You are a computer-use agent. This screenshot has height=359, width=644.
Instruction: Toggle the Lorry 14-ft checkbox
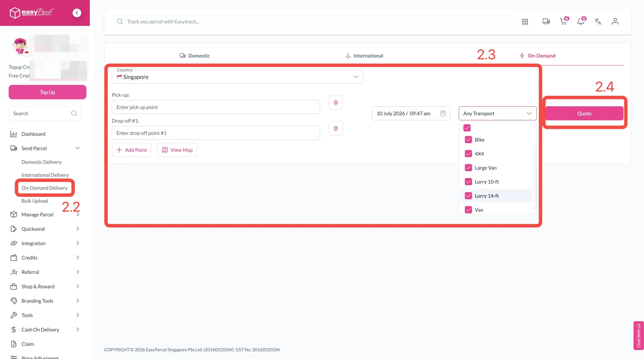[x=468, y=196]
